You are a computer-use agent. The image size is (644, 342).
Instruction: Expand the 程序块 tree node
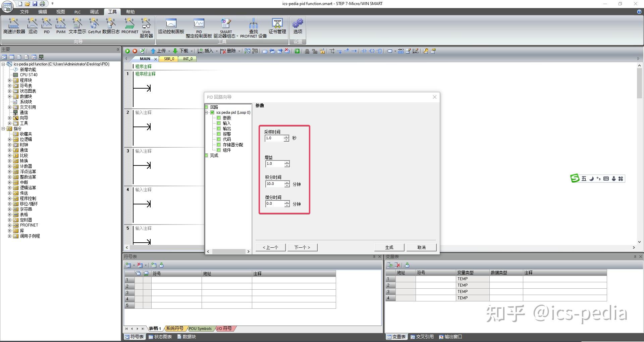(x=10, y=80)
